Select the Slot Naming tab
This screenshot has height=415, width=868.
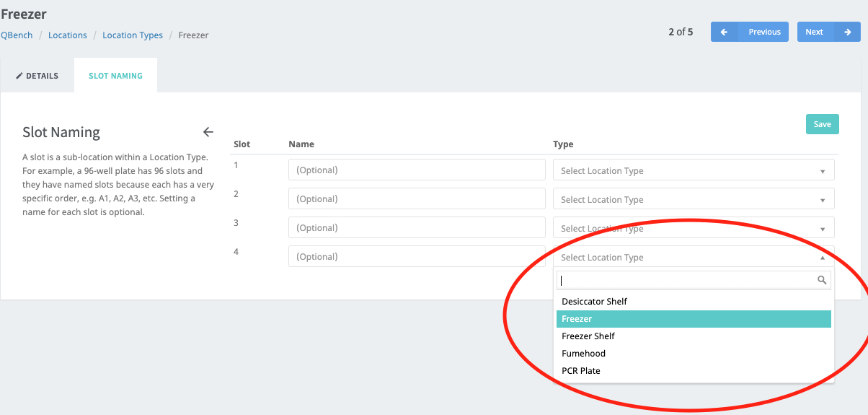(115, 76)
